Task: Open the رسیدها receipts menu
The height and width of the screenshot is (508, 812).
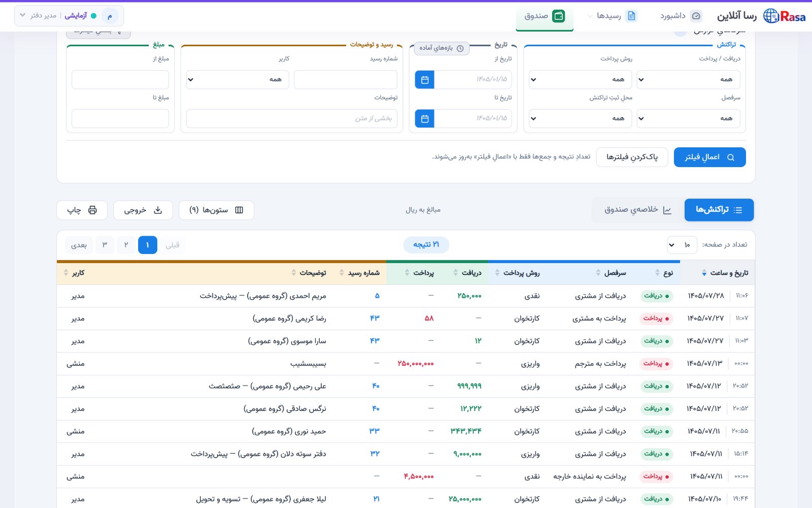Action: pyautogui.click(x=612, y=16)
